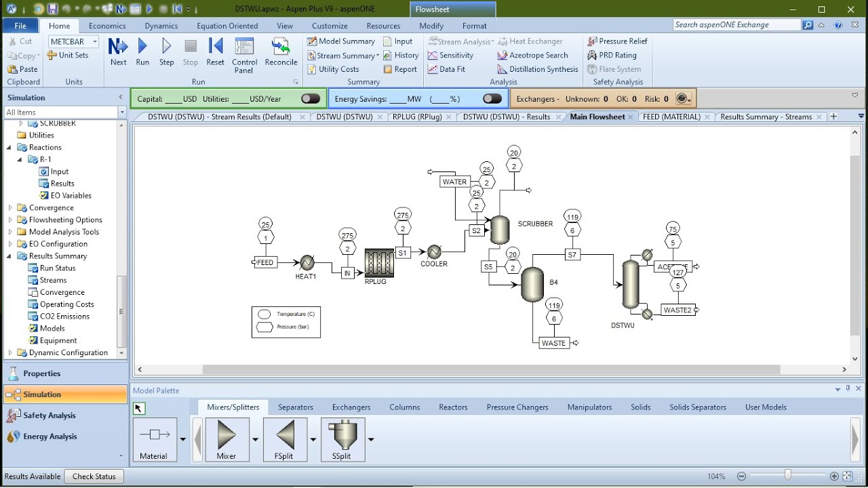Collapse the Simulation navigation pane

pos(121,98)
